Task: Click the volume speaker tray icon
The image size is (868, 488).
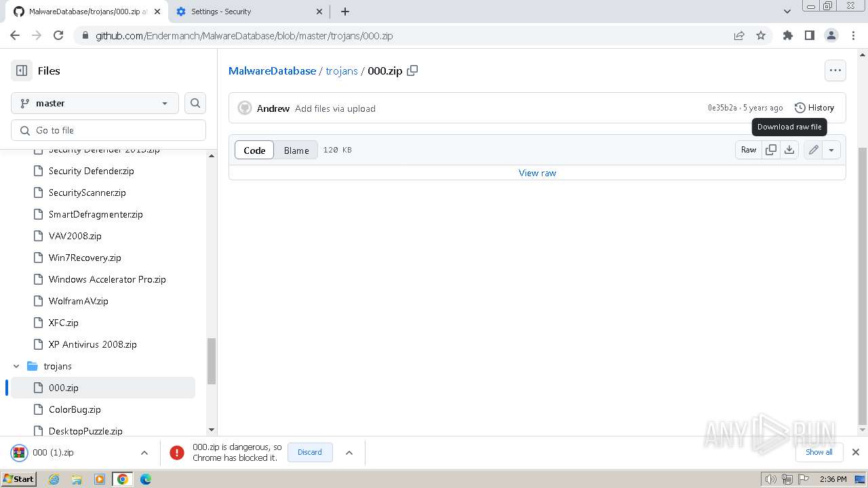Action: [x=771, y=479]
